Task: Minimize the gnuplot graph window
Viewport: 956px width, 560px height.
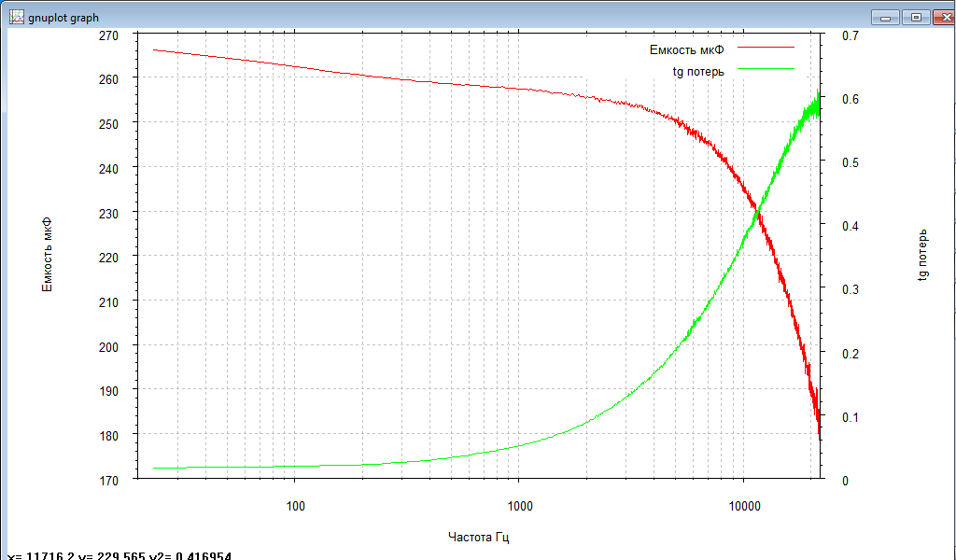Action: tap(885, 18)
